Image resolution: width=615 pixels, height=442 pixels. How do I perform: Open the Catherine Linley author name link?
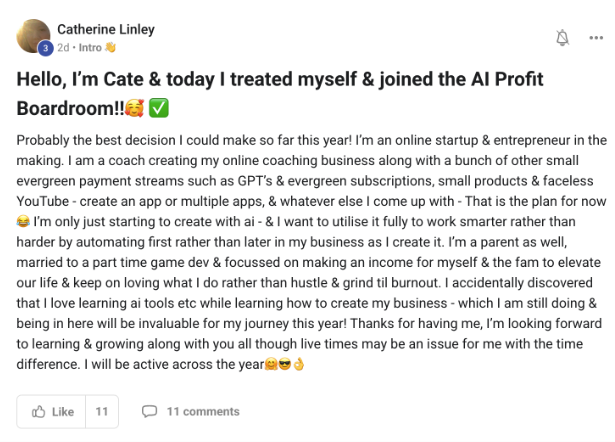[x=104, y=28]
